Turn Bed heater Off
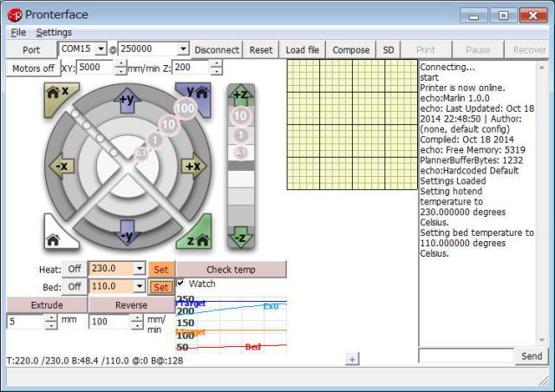Screen dimensions: 555x392 click(x=75, y=286)
